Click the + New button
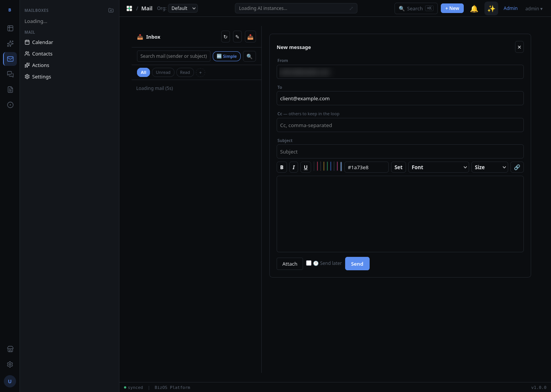This screenshot has height=392, width=551. click(452, 8)
